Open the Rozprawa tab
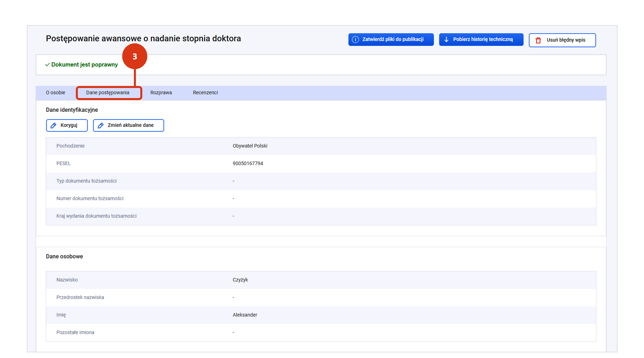 (x=161, y=93)
